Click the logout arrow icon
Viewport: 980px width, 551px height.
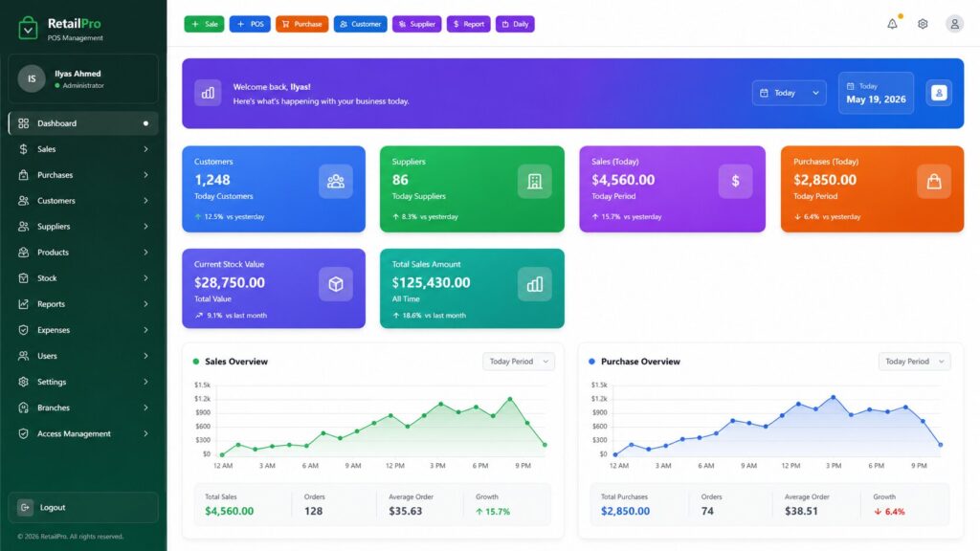[x=25, y=507]
